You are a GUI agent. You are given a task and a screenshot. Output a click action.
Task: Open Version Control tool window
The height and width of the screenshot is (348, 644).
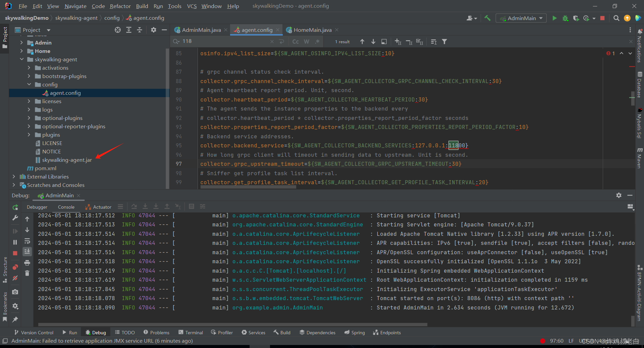pyautogui.click(x=34, y=333)
